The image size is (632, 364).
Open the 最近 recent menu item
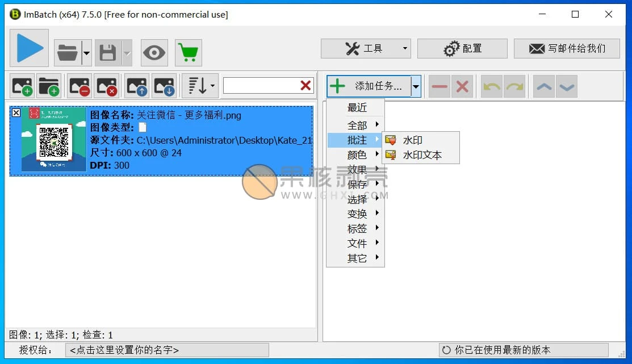tap(355, 108)
